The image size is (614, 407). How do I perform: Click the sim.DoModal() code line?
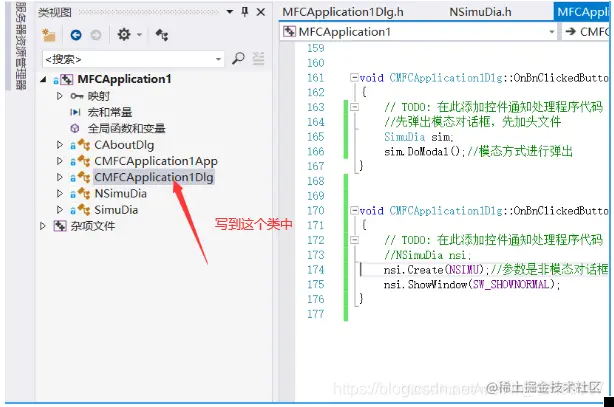478,151
